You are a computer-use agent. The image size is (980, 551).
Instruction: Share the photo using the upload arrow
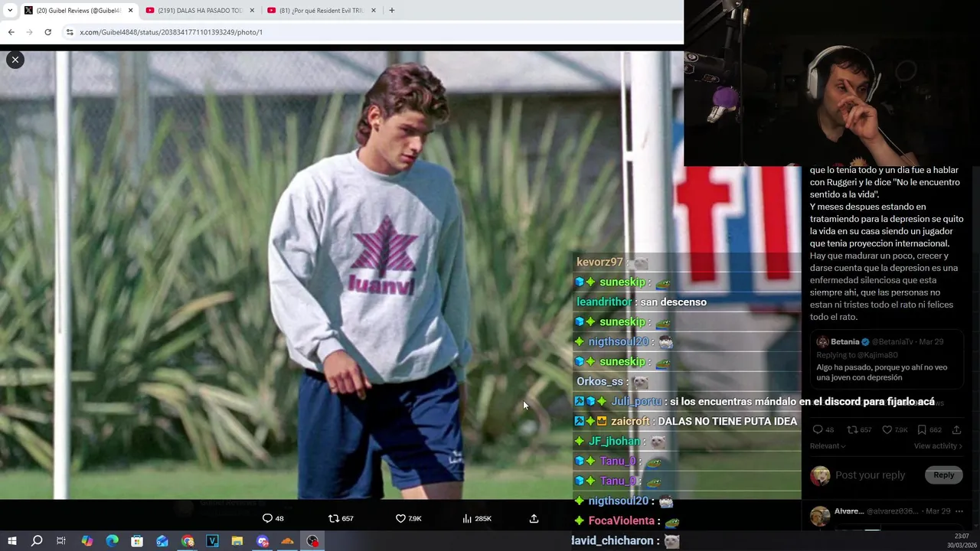click(x=534, y=518)
